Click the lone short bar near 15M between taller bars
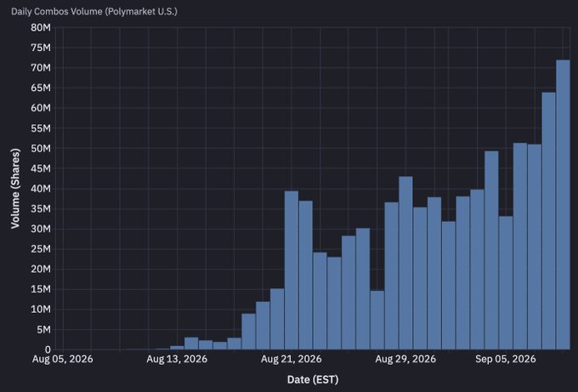The image size is (578, 392). click(377, 320)
